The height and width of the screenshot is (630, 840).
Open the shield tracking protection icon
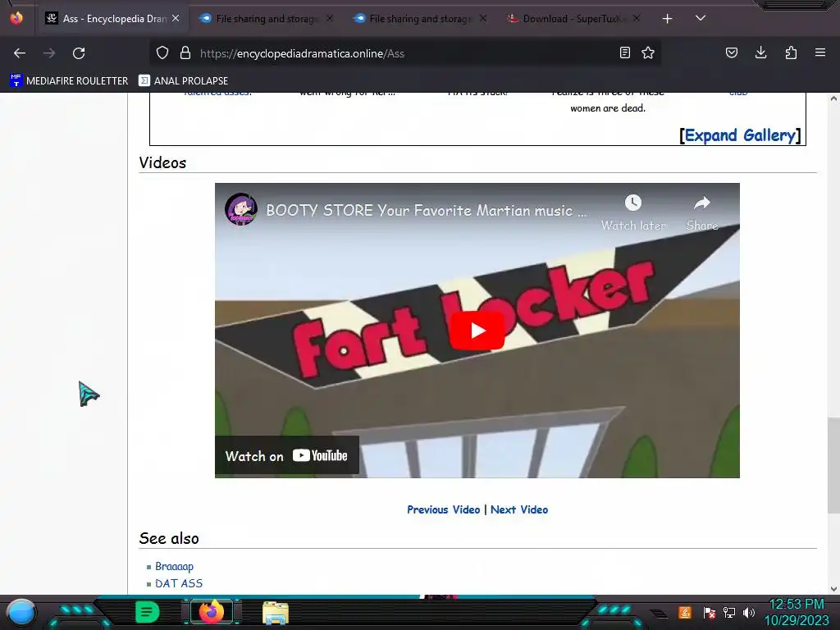click(162, 52)
